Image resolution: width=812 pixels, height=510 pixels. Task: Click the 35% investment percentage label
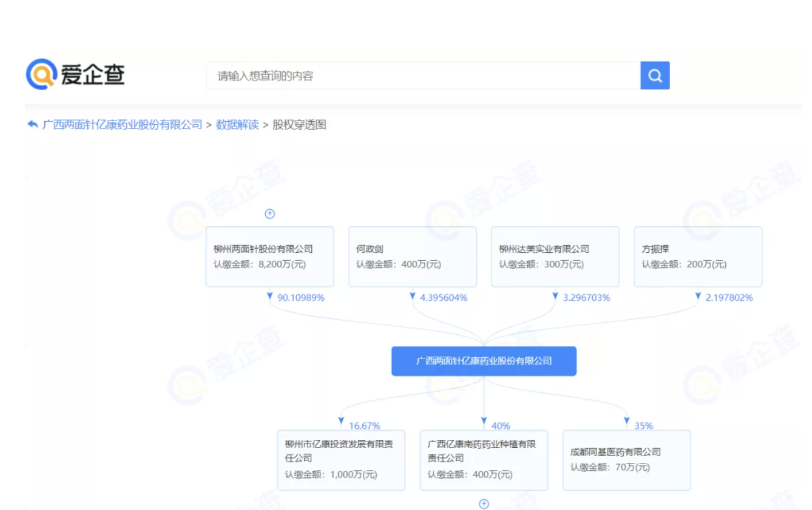pos(643,426)
